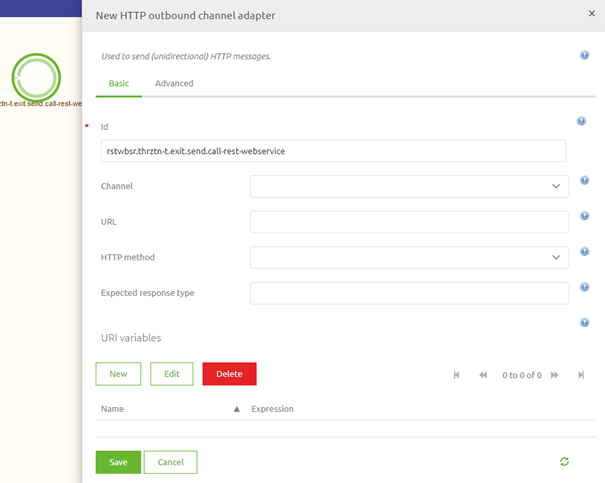
Task: Focus the URL input field
Action: click(x=409, y=222)
